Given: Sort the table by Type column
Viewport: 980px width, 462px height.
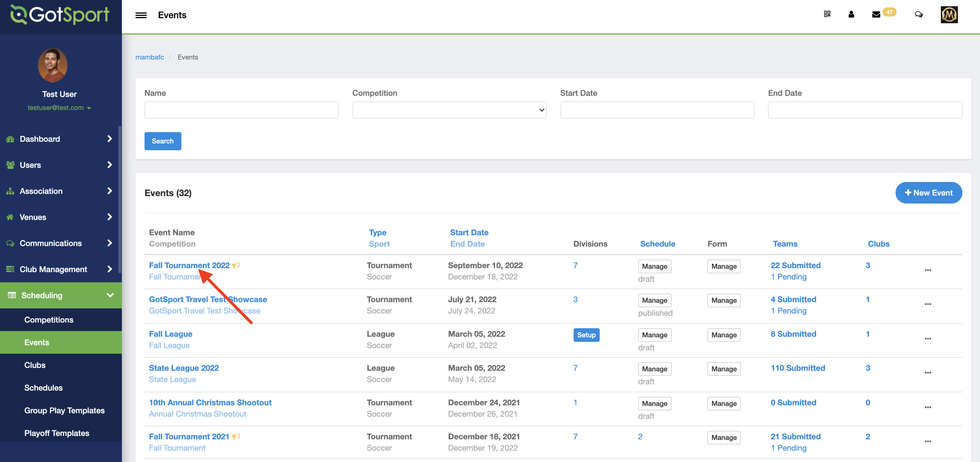Looking at the screenshot, I should pos(377,232).
